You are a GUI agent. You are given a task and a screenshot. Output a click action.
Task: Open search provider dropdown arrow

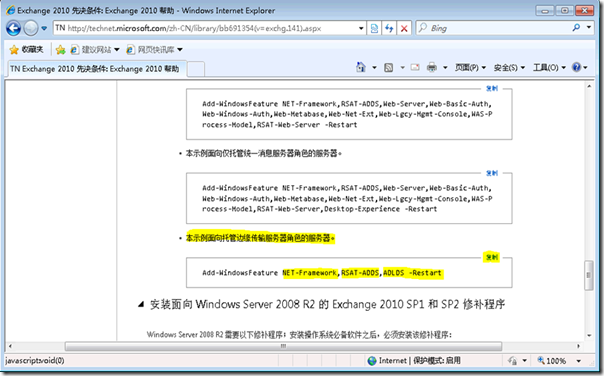click(x=589, y=27)
